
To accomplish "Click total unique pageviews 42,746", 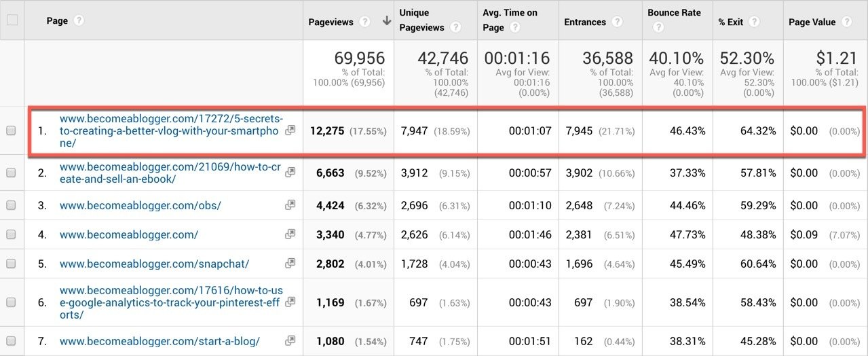I will click(x=442, y=58).
